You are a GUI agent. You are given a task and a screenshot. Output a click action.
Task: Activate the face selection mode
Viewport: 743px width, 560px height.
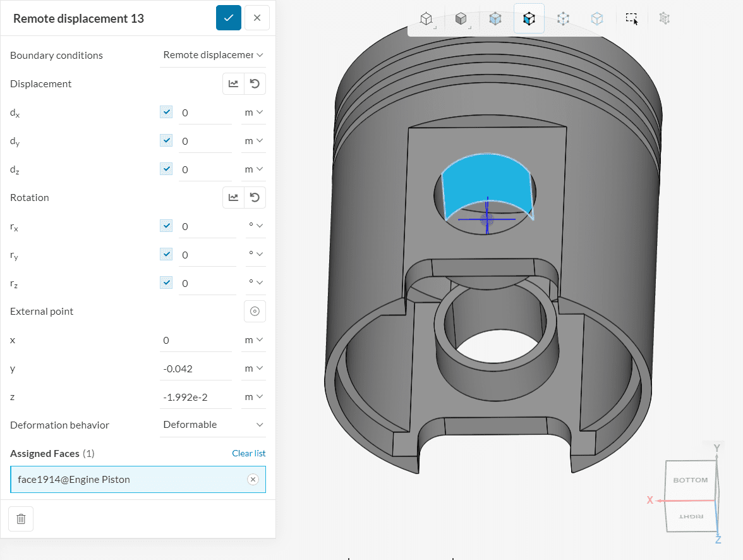(x=529, y=19)
